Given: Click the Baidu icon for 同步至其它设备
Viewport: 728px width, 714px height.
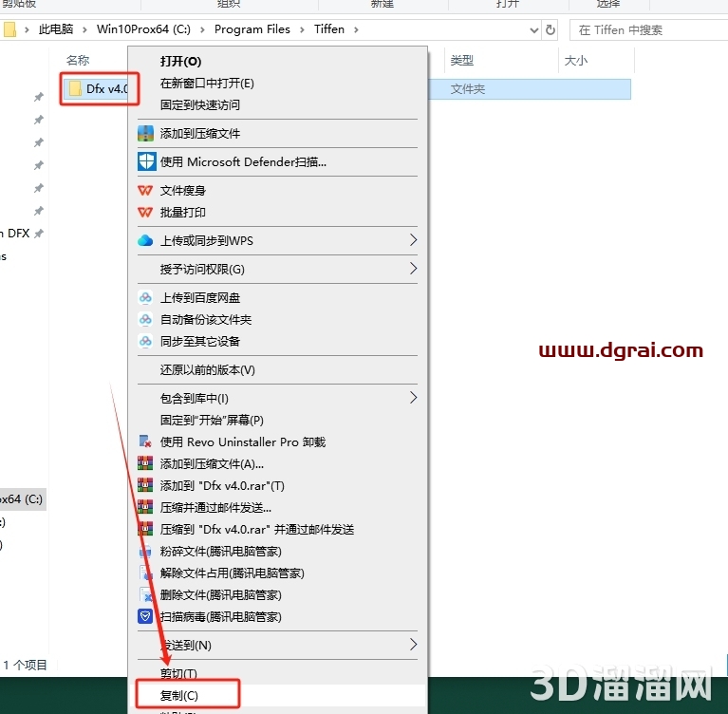Looking at the screenshot, I should coord(145,341).
